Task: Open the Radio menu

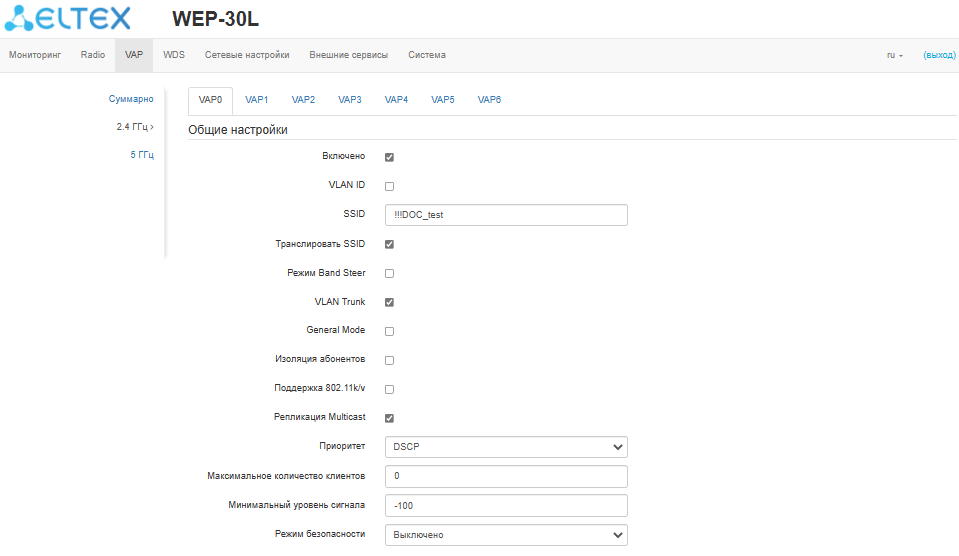Action: pyautogui.click(x=93, y=55)
